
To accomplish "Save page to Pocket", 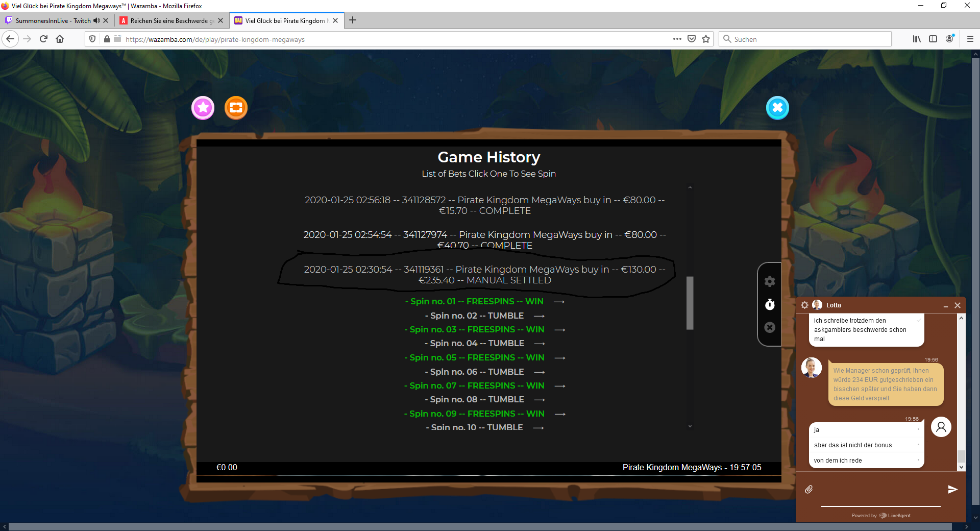I will (692, 39).
